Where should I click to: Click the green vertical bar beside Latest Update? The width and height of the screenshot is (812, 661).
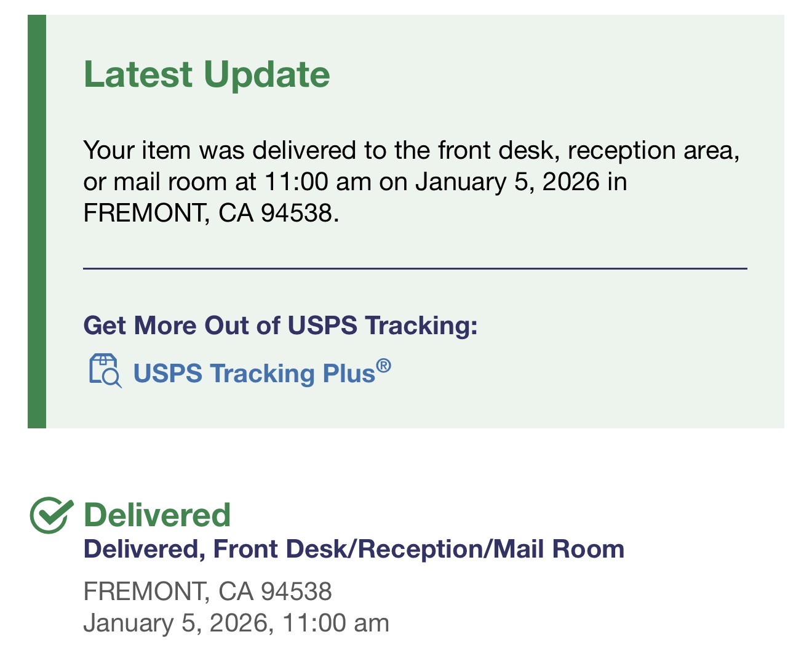(x=37, y=222)
